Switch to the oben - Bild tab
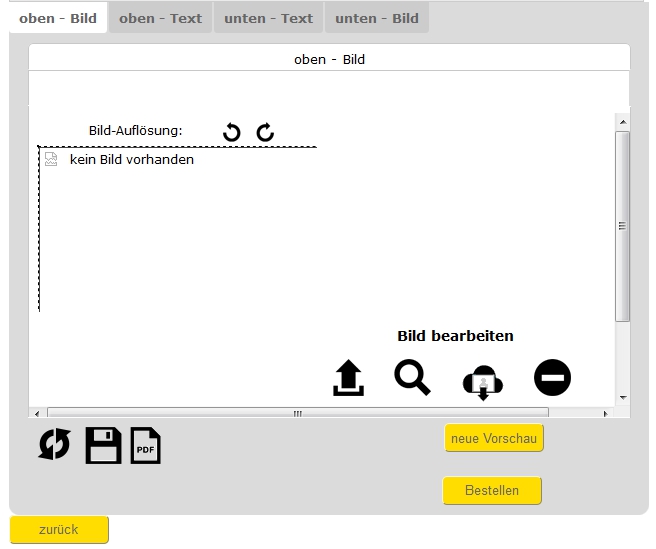This screenshot has height=549, width=656. tap(58, 18)
